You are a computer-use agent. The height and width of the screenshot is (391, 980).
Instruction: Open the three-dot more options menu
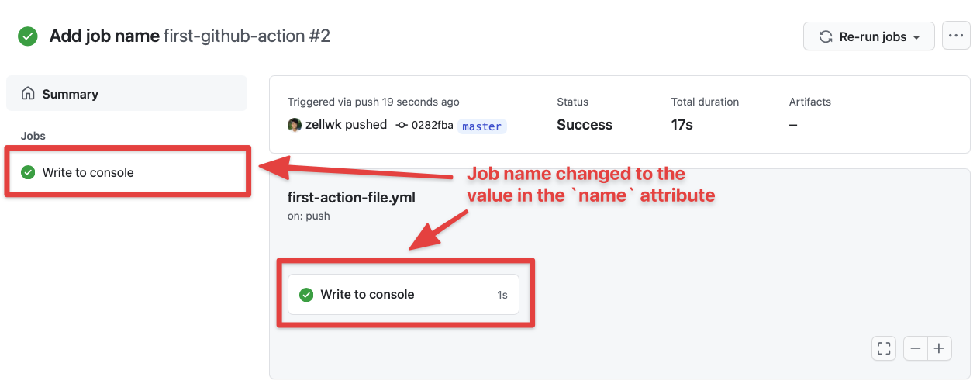[956, 36]
